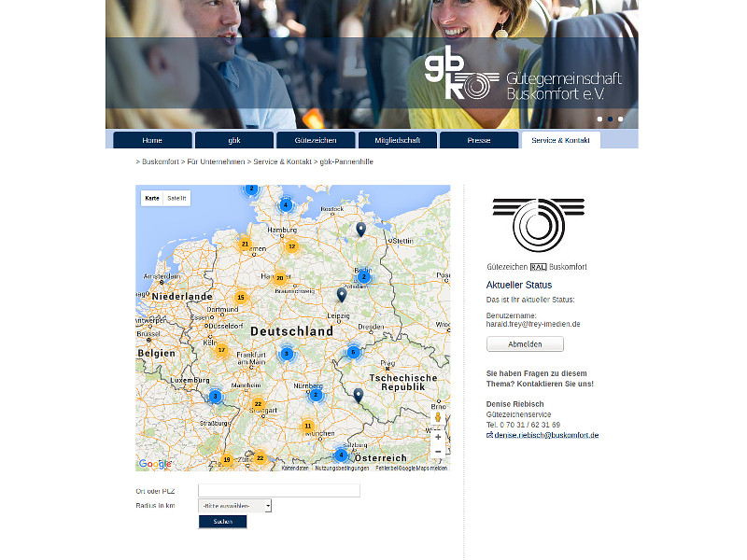This screenshot has height=560, width=747.
Task: Select the dark pin below Tschechische Republik label
Action: tap(359, 395)
